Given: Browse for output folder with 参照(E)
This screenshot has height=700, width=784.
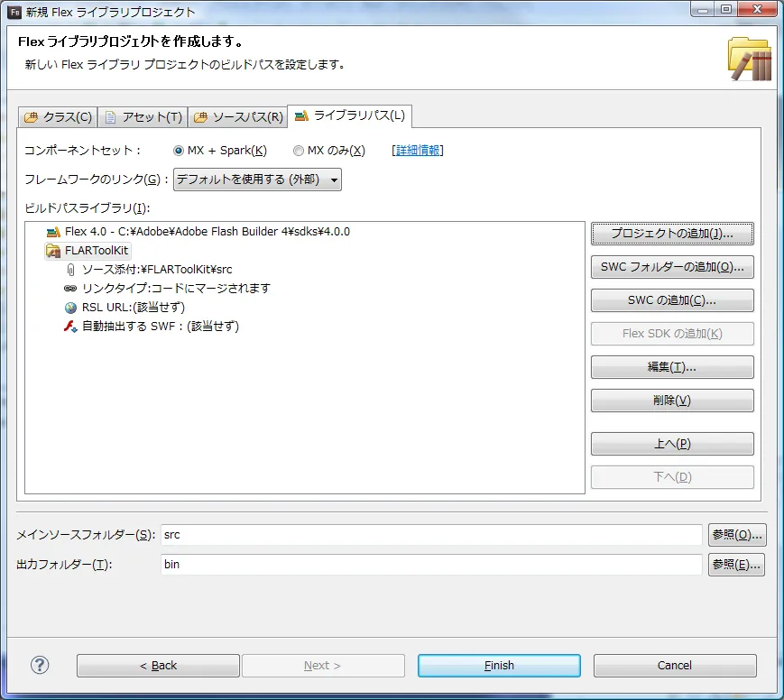Looking at the screenshot, I should coord(736,565).
